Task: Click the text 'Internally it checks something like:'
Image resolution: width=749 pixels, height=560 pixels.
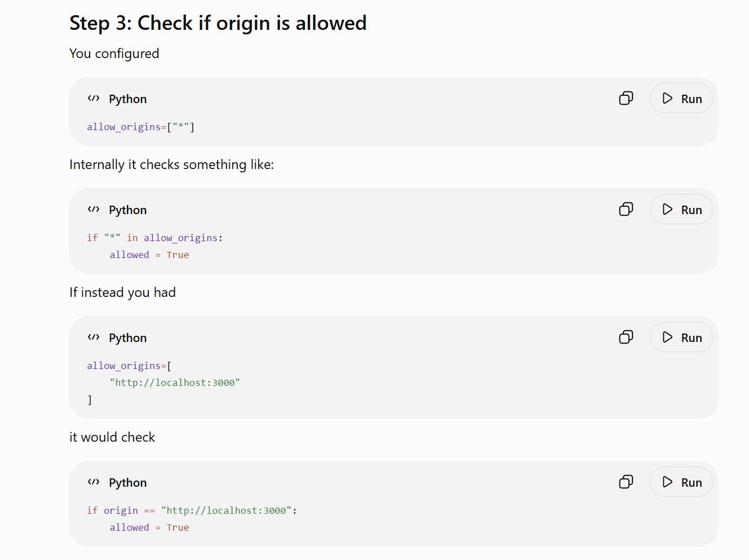Action: [171, 165]
